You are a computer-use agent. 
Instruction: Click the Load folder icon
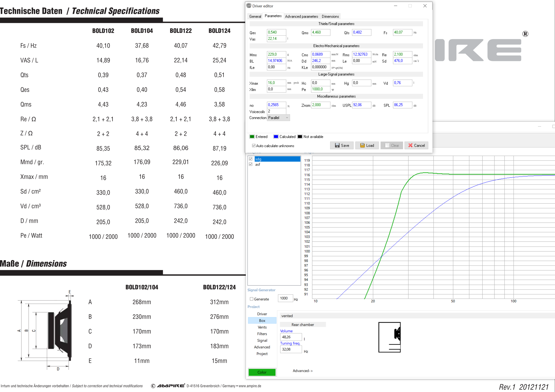[362, 145]
